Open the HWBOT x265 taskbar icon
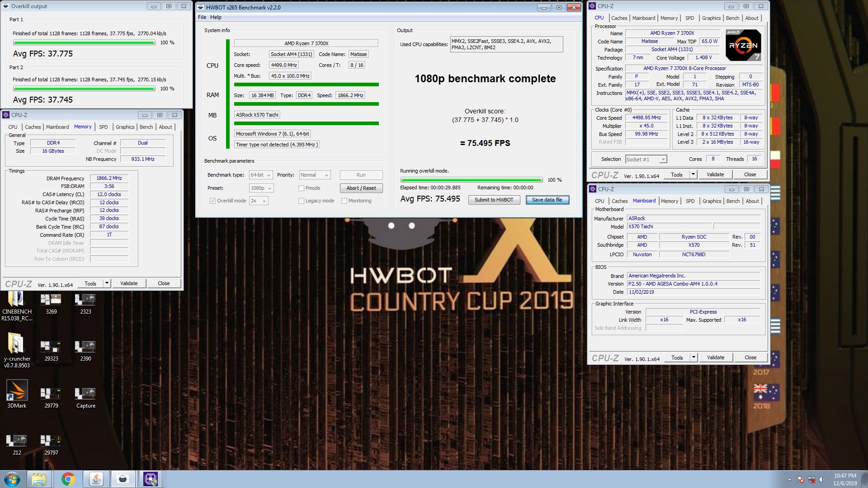Screen dimensions: 868x488 pos(123,479)
